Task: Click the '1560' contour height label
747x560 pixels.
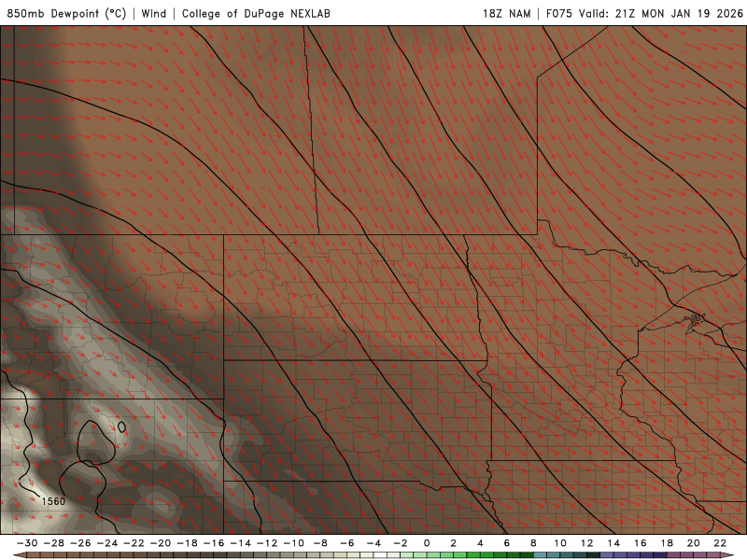Action: pos(53,501)
